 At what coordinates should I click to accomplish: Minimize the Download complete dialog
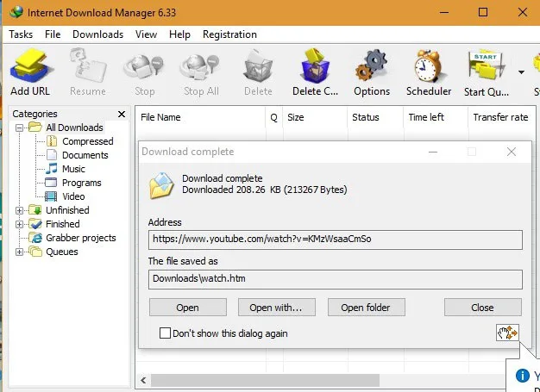pos(433,152)
